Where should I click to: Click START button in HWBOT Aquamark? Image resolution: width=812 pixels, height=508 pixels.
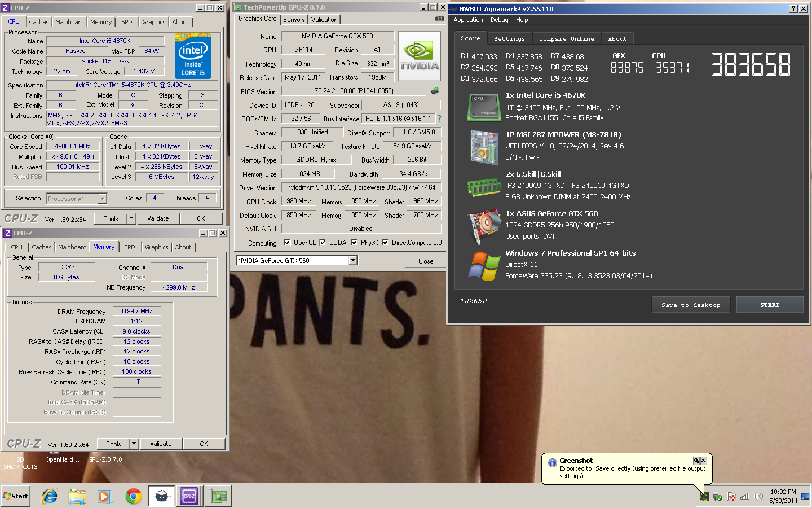[x=770, y=305]
